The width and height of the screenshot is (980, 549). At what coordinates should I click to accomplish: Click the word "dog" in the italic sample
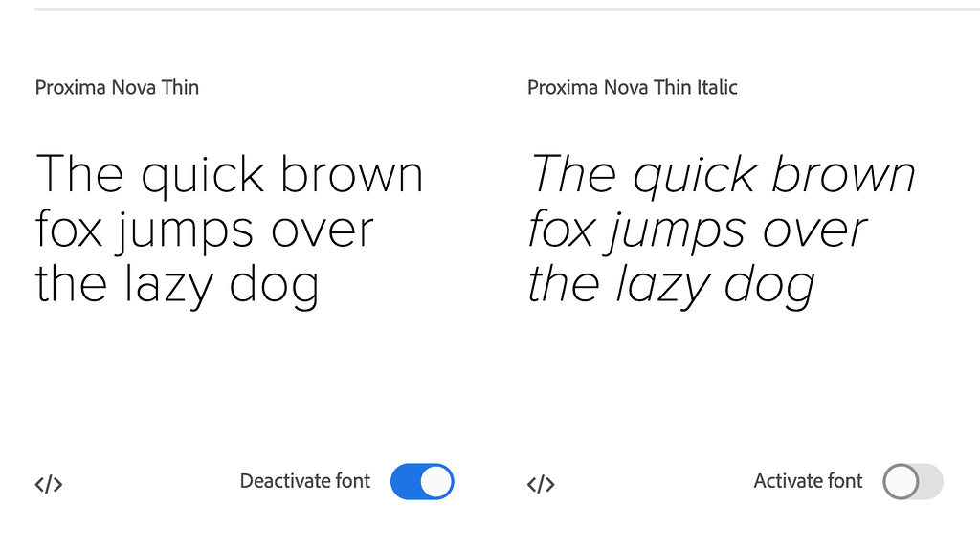(x=769, y=287)
